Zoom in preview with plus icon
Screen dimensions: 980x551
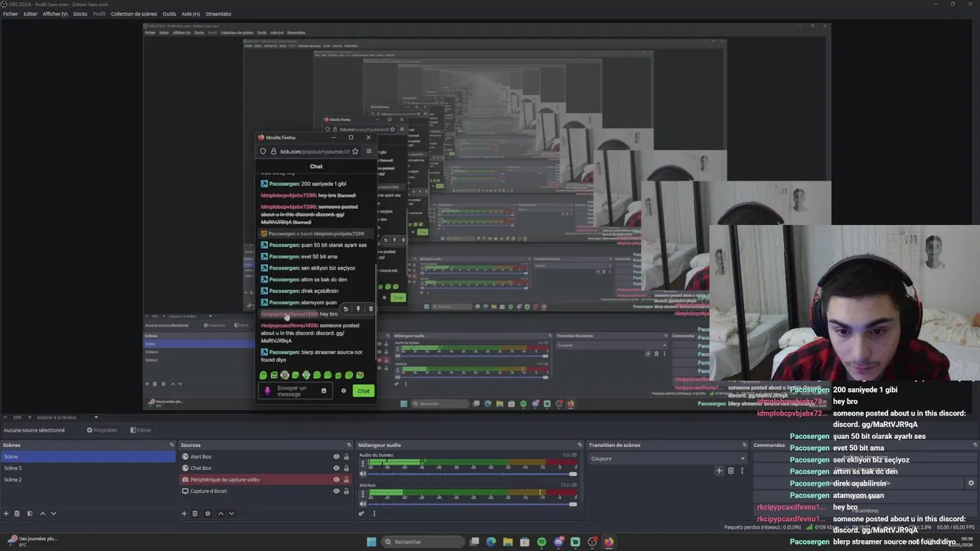[29, 417]
